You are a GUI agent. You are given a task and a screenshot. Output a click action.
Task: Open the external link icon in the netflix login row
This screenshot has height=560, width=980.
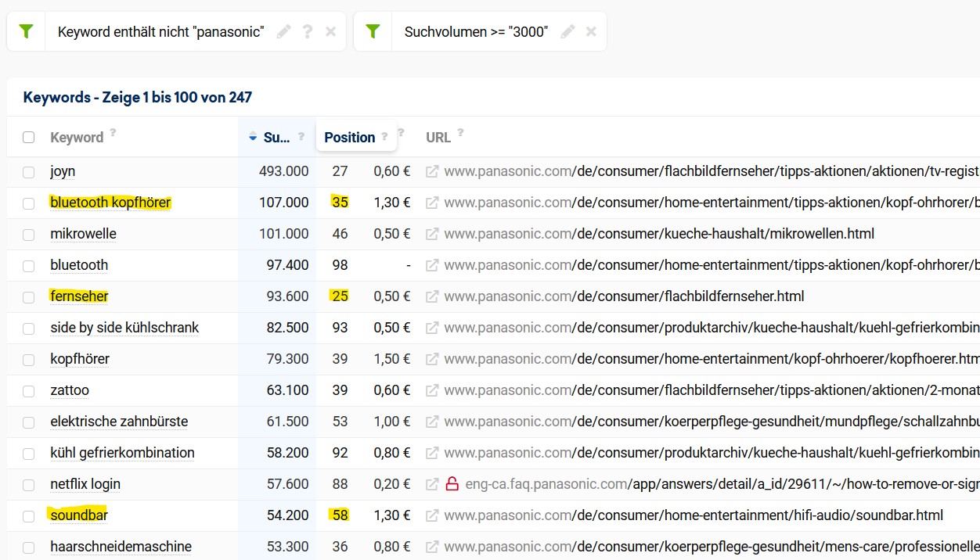(x=432, y=484)
